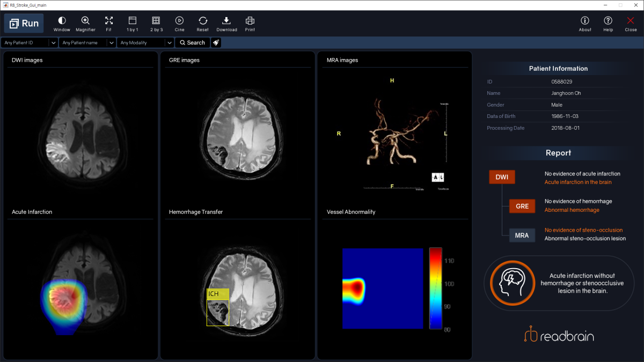The image size is (644, 362).
Task: Open the About dialog
Action: [585, 23]
